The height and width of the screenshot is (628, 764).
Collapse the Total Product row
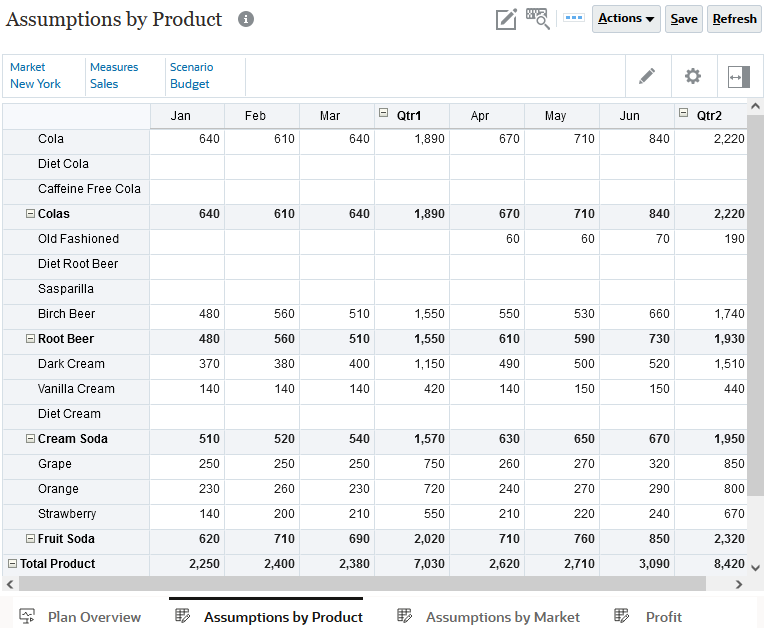12,564
